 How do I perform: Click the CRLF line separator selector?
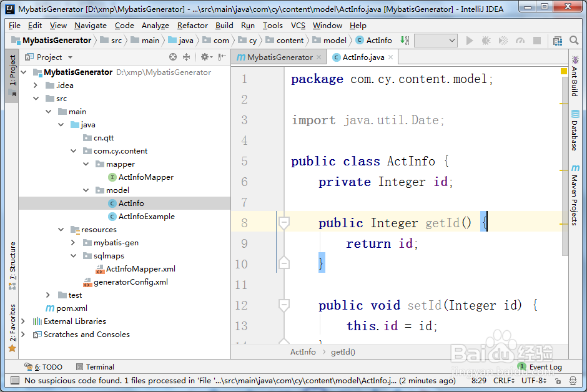tap(504, 381)
